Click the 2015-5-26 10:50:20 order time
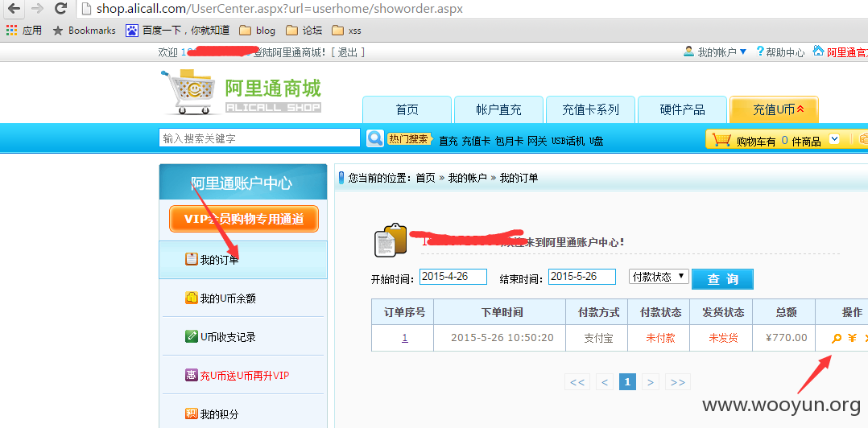This screenshot has height=428, width=868. pyautogui.click(x=502, y=337)
